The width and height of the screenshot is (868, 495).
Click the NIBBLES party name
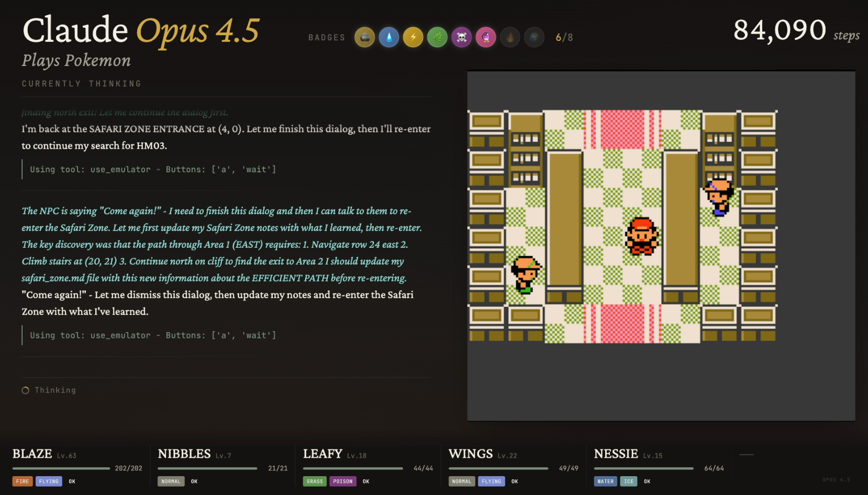tap(184, 454)
